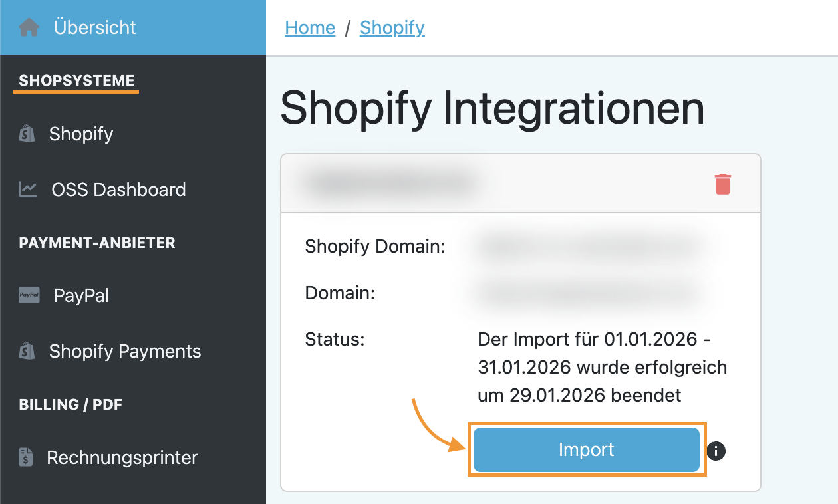
Task: Open the OSS Dashboard label in sidebar
Action: 118,189
